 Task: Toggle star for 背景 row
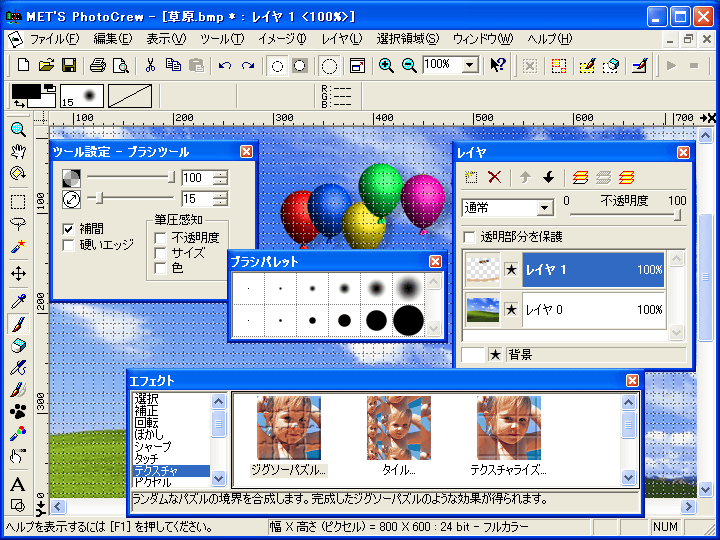pyautogui.click(x=495, y=354)
